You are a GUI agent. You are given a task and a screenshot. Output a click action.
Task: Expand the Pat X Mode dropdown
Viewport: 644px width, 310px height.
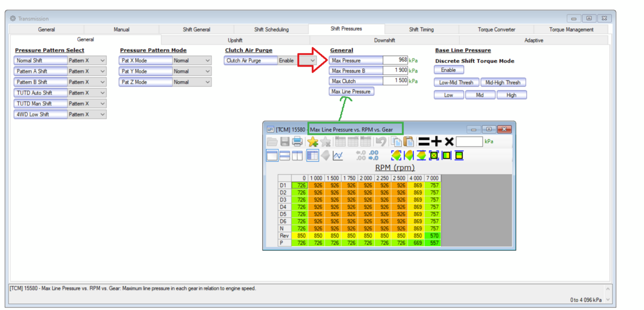(207, 61)
